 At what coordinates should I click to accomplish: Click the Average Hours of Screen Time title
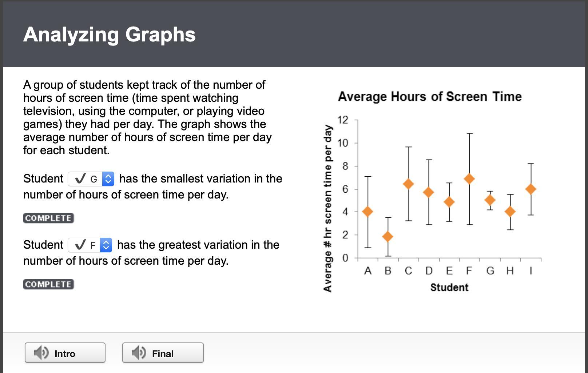coord(430,97)
